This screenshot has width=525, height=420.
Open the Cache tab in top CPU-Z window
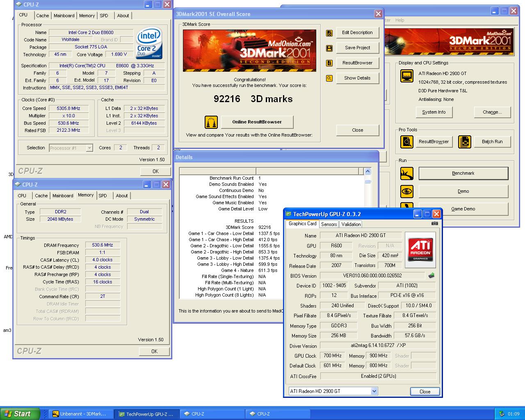[x=42, y=16]
